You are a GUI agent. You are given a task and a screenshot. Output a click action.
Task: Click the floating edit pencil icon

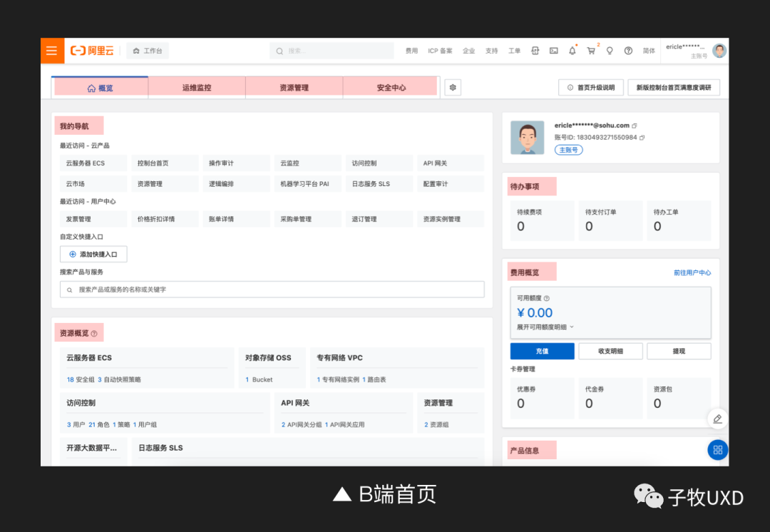717,419
